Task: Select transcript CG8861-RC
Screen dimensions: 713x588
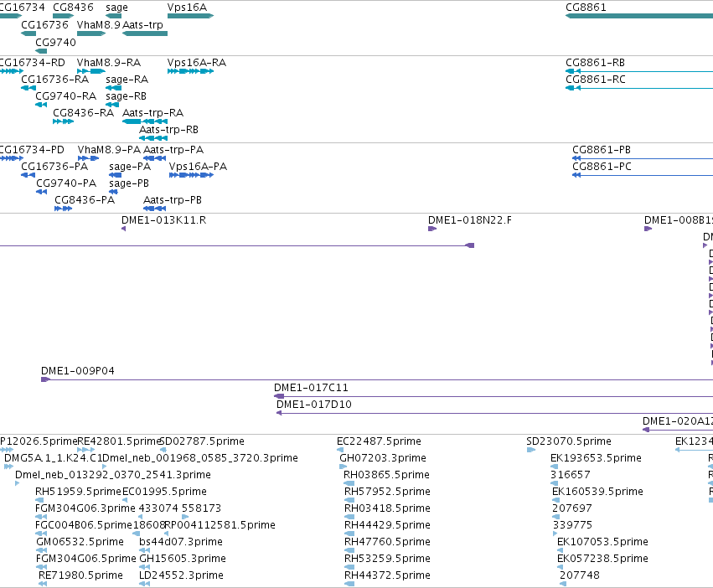Action: pyautogui.click(x=639, y=88)
